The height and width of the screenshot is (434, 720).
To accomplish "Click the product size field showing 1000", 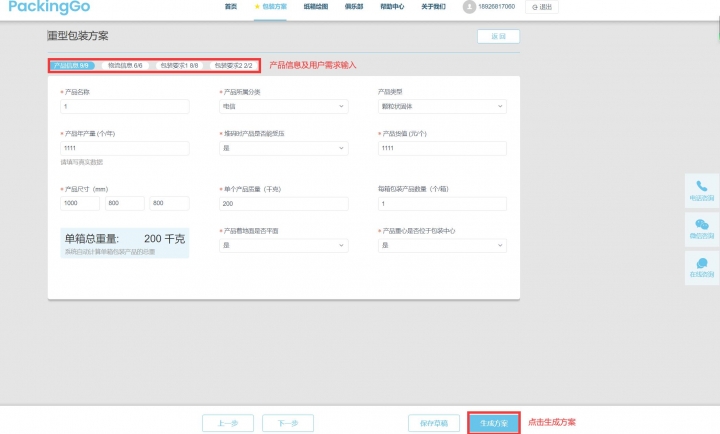I will (80, 203).
